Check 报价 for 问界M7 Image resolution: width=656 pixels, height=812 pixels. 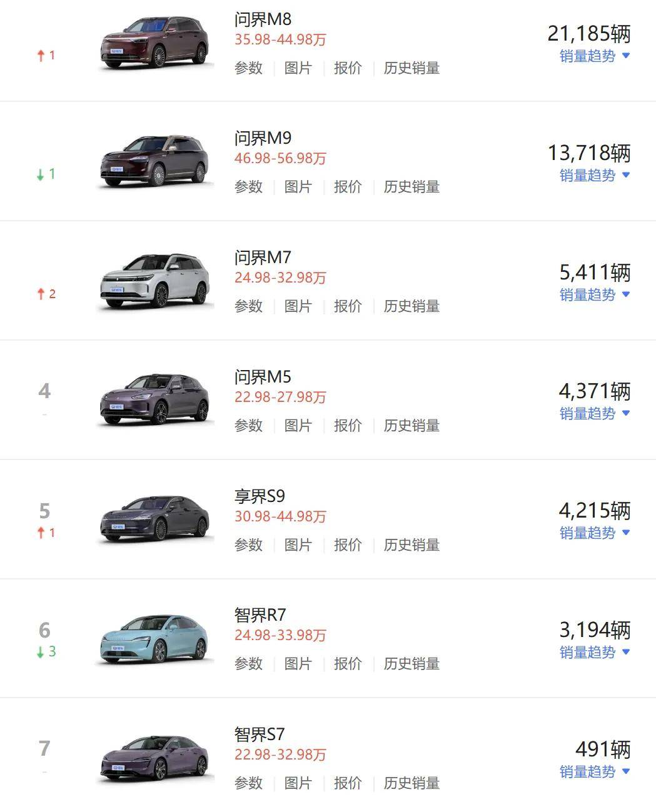(x=348, y=306)
